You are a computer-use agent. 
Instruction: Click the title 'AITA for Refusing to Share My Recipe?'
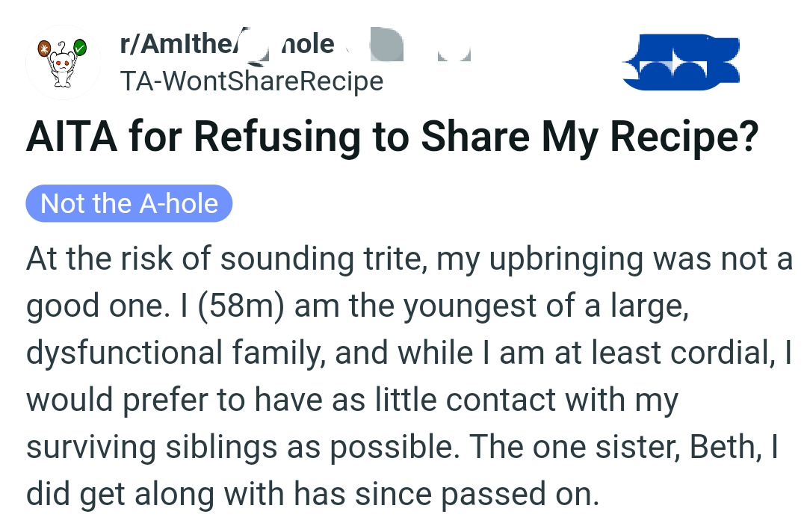tap(391, 136)
